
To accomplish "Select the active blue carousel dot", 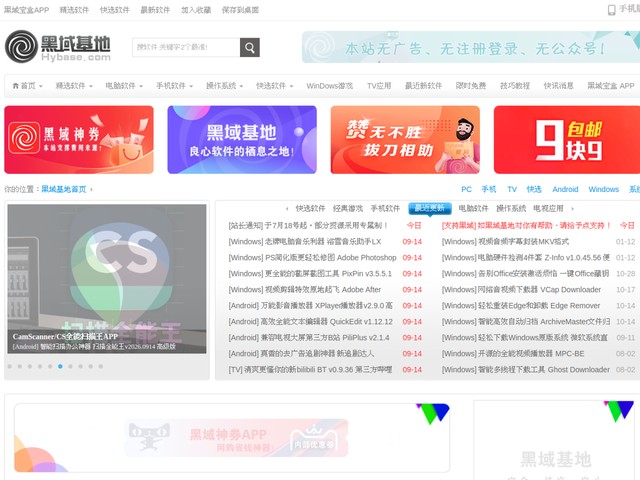I will point(60,366).
